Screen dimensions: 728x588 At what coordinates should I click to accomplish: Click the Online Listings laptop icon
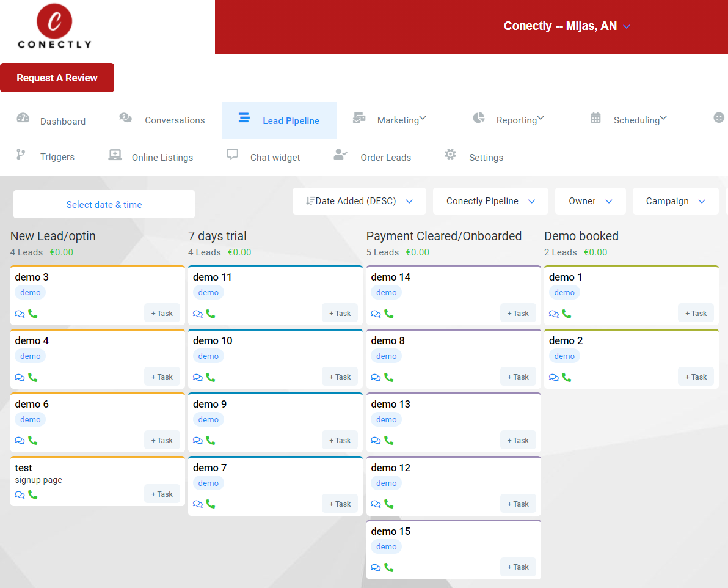coord(115,155)
